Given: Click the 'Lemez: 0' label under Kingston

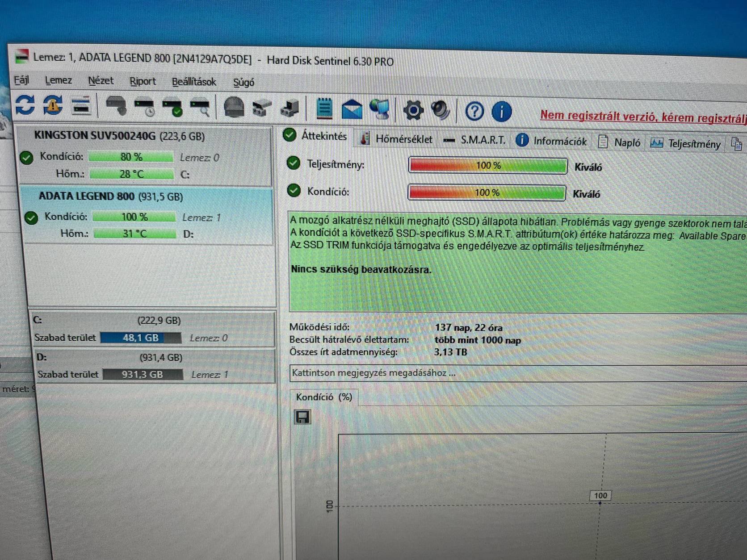Looking at the screenshot, I should pyautogui.click(x=199, y=158).
